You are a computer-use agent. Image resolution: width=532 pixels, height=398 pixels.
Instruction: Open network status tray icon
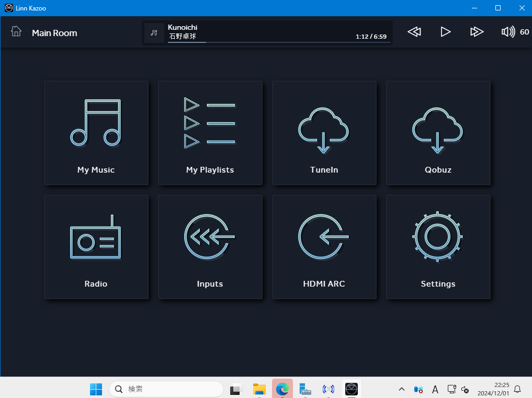(x=451, y=389)
